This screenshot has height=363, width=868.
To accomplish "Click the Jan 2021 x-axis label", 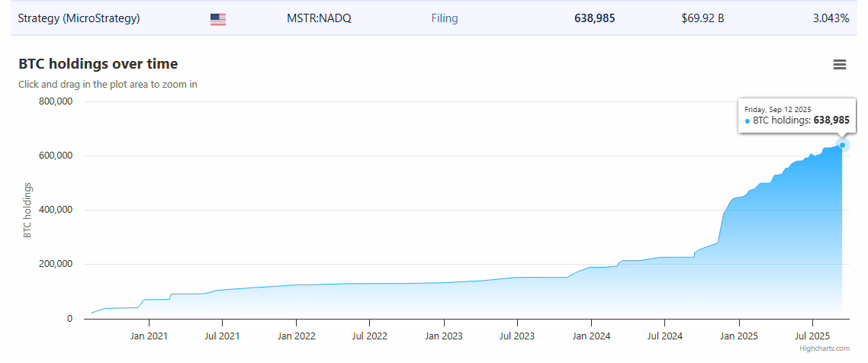I will pyautogui.click(x=149, y=336).
